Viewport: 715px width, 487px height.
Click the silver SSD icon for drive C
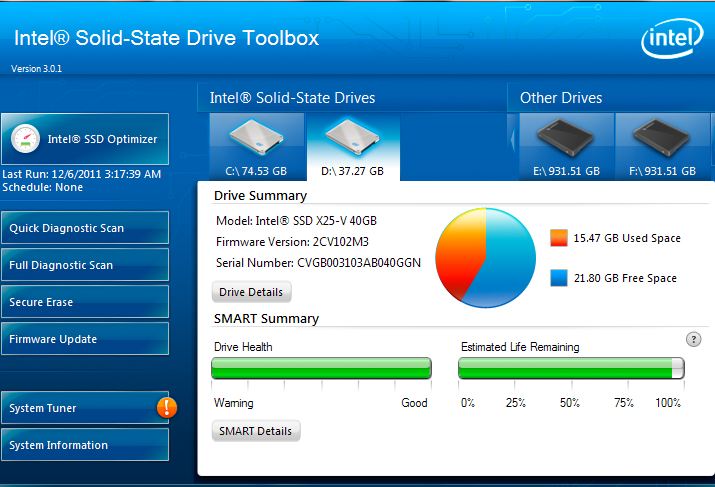coord(257,136)
